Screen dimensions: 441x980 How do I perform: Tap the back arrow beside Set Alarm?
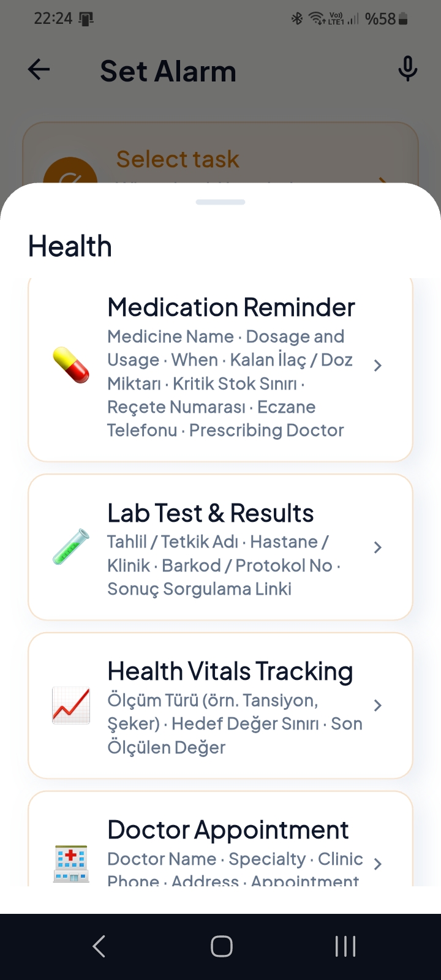click(x=39, y=70)
